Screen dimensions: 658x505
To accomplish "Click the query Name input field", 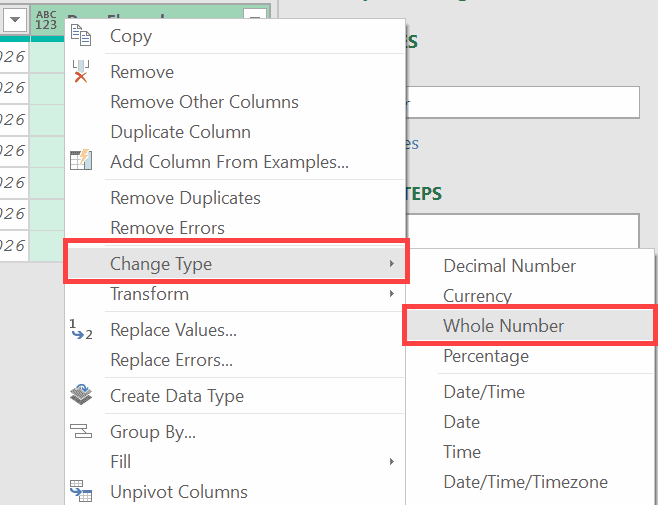I will [522, 102].
